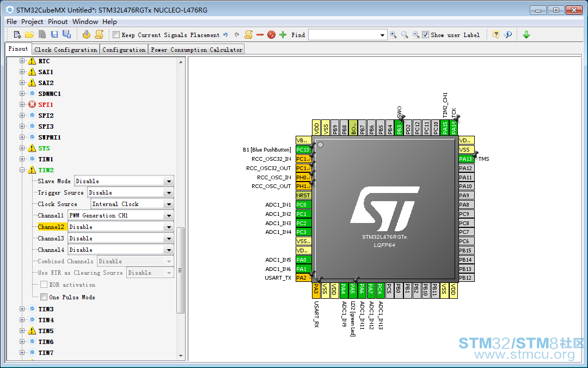Click the Generate Code gear icon
Screen dimensions: 588x368
tap(86, 34)
